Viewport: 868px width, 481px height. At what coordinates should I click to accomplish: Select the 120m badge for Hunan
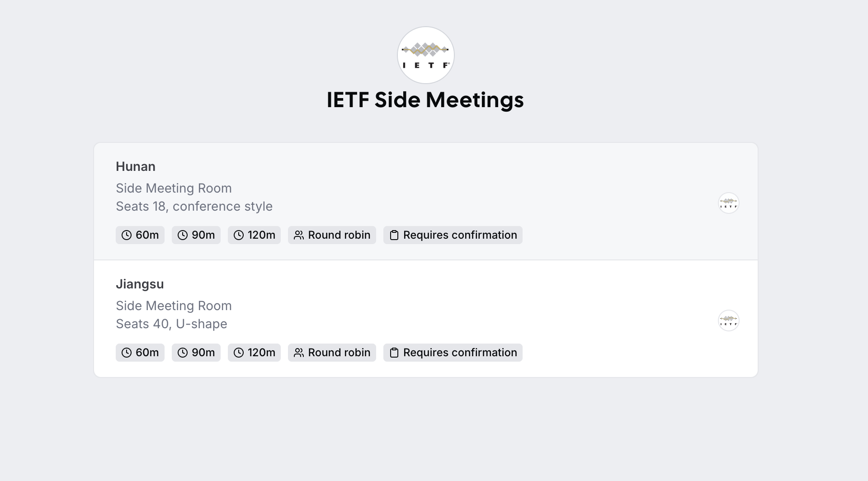tap(254, 235)
